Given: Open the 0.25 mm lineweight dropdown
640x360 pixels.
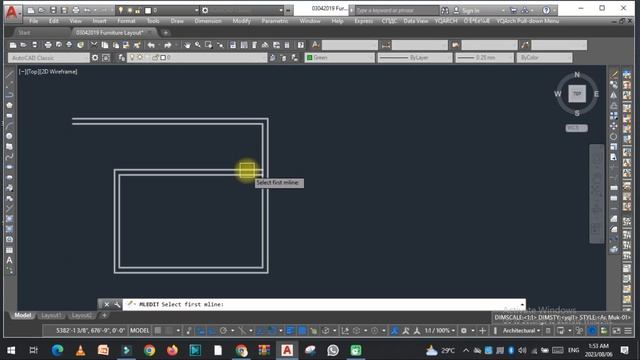Looking at the screenshot, I should (484, 58).
